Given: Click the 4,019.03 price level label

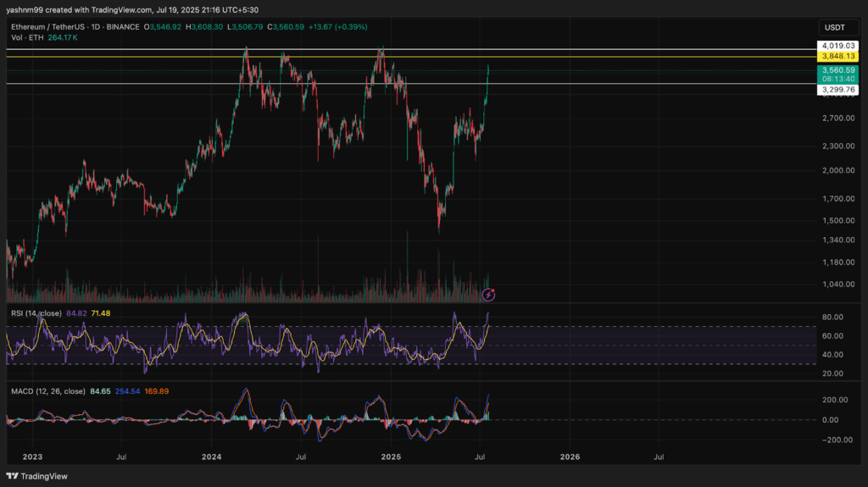Looking at the screenshot, I should tap(838, 46).
